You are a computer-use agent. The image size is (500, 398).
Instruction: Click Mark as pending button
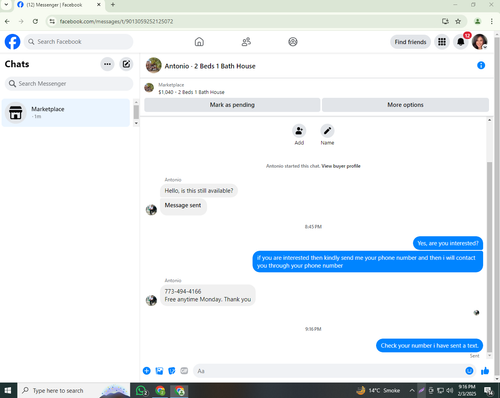[x=232, y=105]
